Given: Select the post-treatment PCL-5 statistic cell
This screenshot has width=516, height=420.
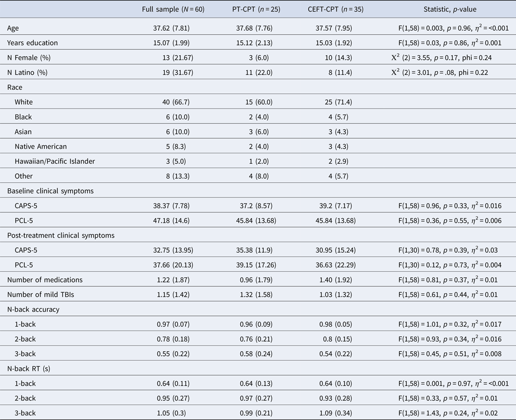Looking at the screenshot, I should (x=450, y=265).
